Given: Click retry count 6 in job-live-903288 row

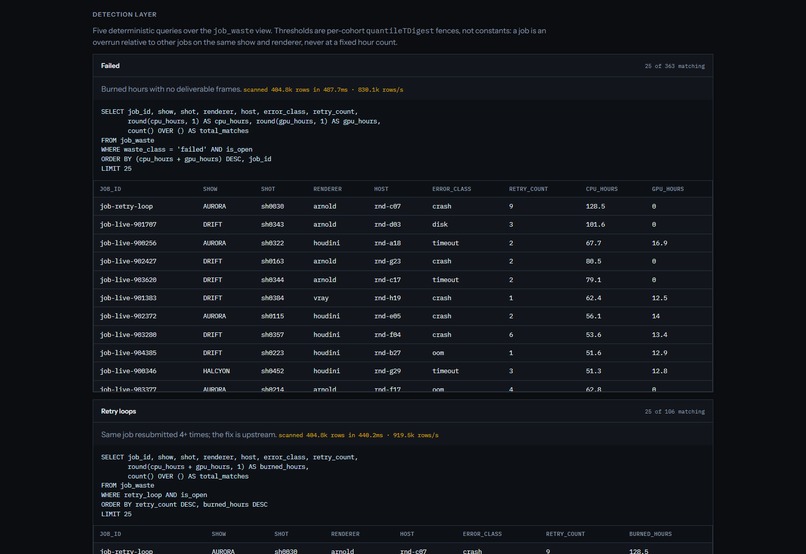Looking at the screenshot, I should click(511, 335).
